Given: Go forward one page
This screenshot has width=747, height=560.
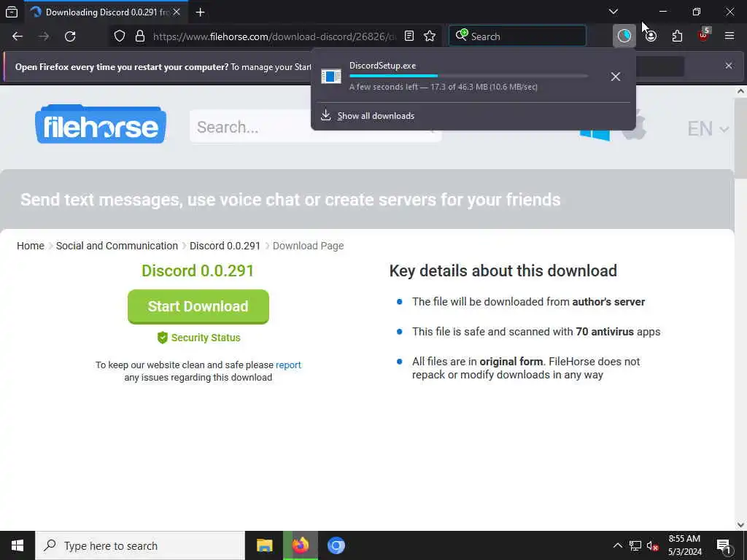Looking at the screenshot, I should click(x=44, y=36).
